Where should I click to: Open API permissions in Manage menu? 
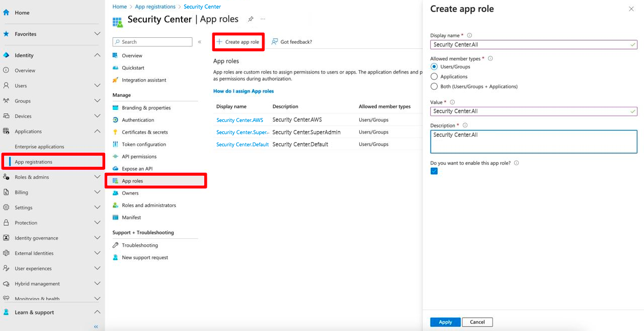click(x=139, y=157)
